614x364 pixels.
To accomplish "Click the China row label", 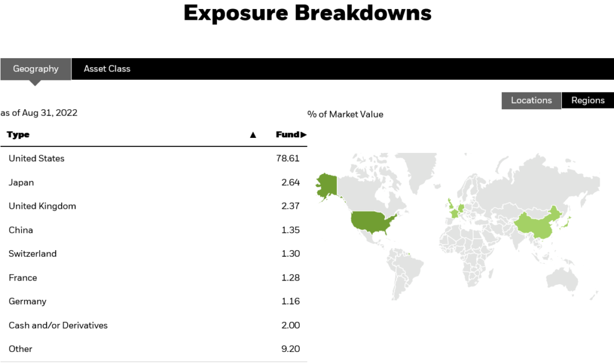I will coord(21,230).
